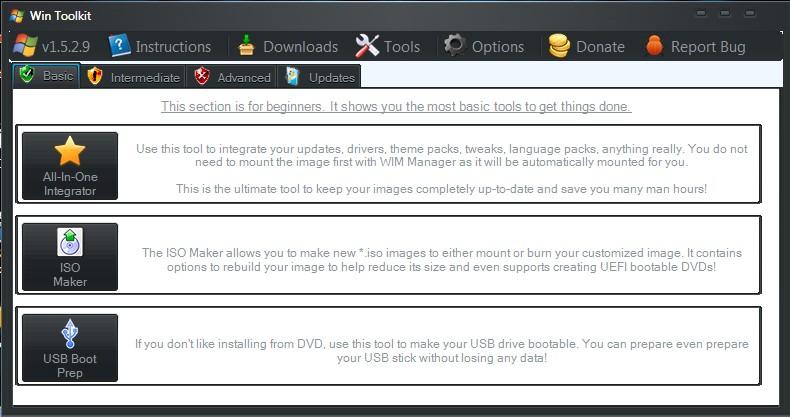Click the Win Toolkit title bar icon
The height and width of the screenshot is (417, 790).
pyautogui.click(x=17, y=16)
